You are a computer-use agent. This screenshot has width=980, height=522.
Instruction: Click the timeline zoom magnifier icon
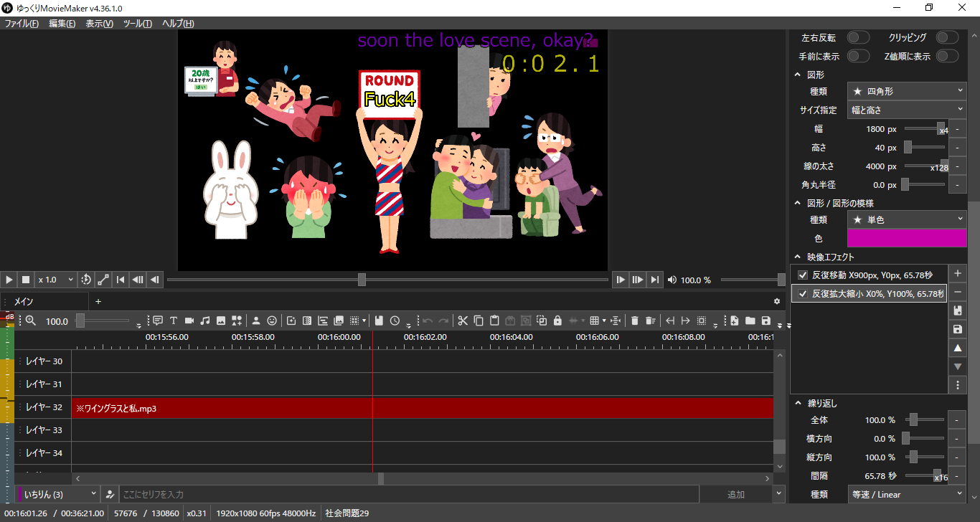(31, 321)
